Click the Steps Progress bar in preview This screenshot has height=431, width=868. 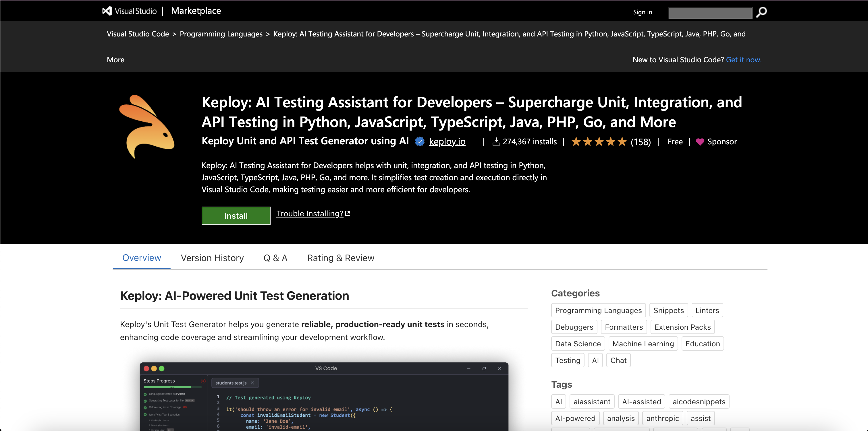click(x=172, y=387)
